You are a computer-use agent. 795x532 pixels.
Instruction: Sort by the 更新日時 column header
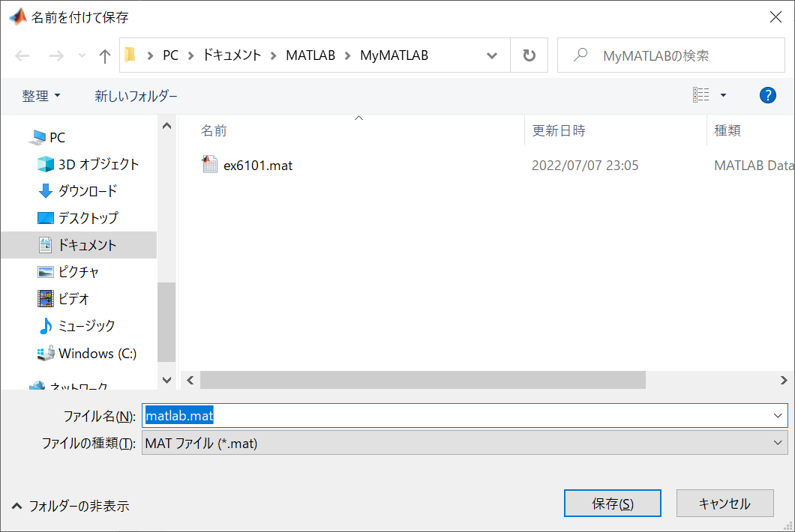pyautogui.click(x=559, y=130)
